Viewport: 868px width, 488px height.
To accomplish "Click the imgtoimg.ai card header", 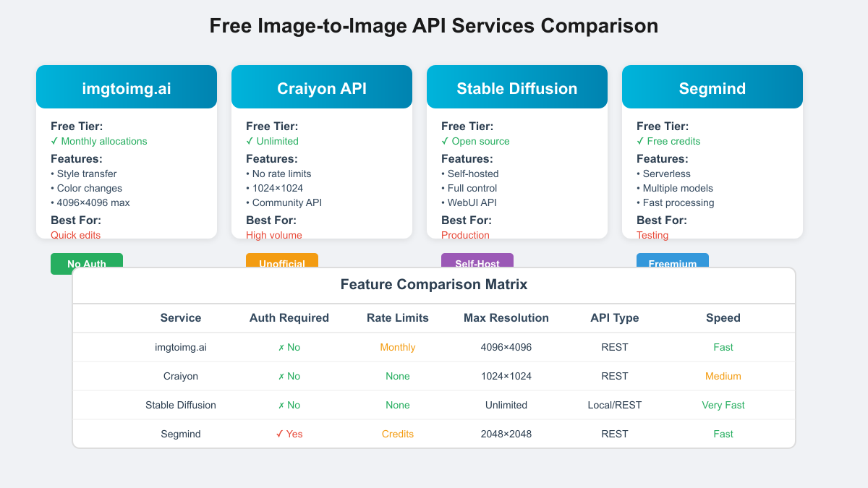I will pyautogui.click(x=127, y=87).
